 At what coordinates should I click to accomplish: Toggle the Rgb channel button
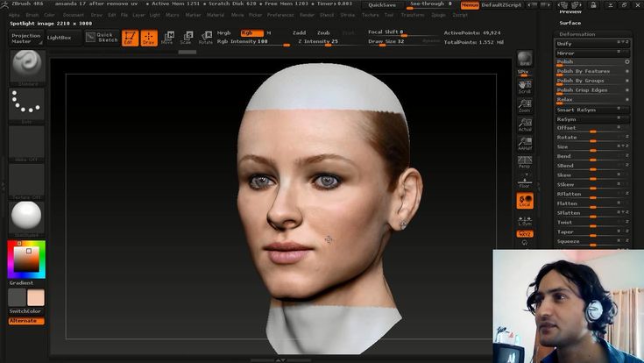[x=251, y=33]
